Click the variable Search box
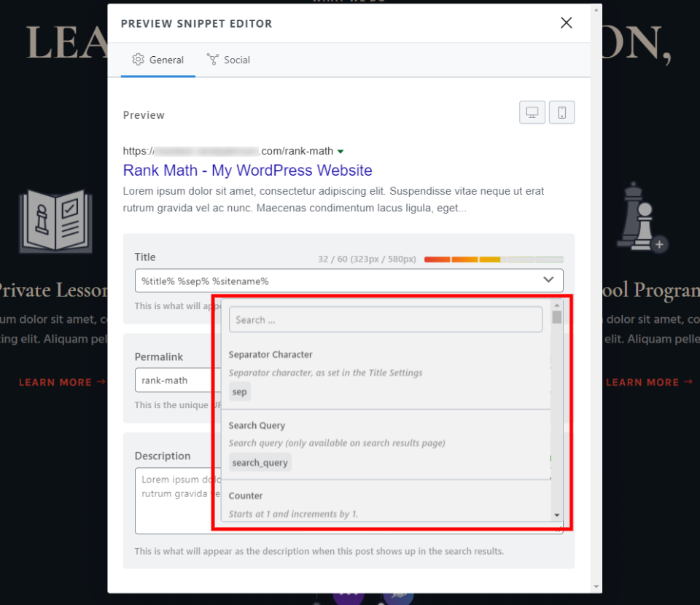Viewport: 700px width, 605px height. click(385, 319)
